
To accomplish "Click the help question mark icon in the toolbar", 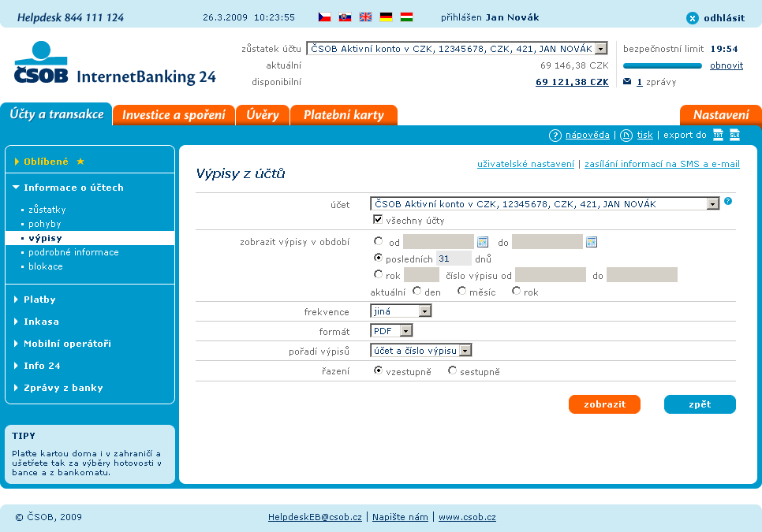I will [555, 136].
